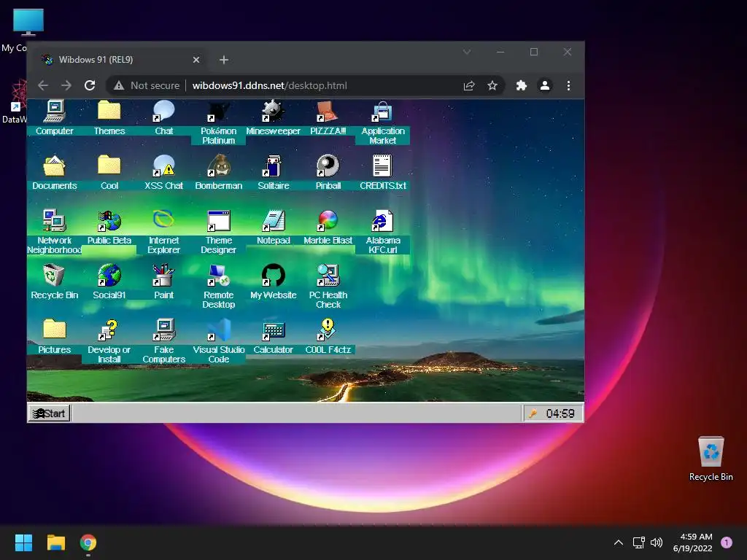Start the Bomberman game

tap(219, 172)
